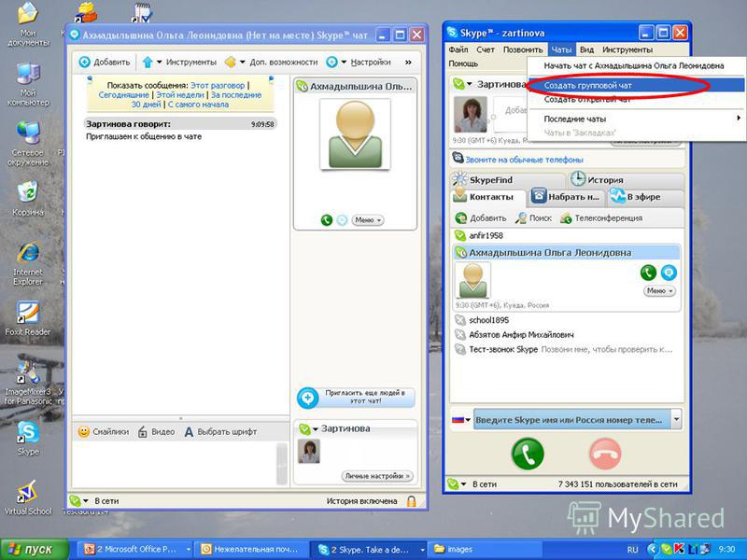Open the Файл menu in Skype
The image size is (747, 560).
(x=458, y=49)
